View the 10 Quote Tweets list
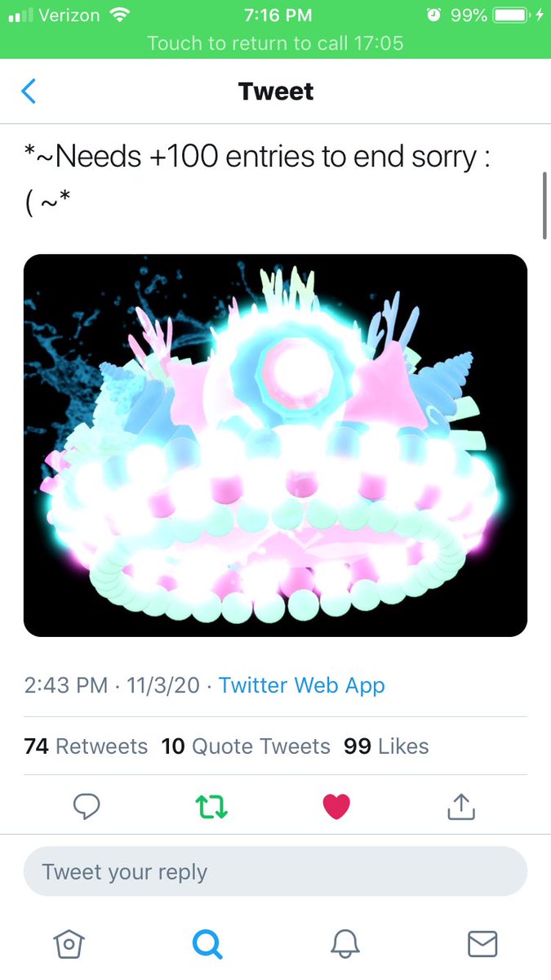The width and height of the screenshot is (551, 980). point(246,746)
